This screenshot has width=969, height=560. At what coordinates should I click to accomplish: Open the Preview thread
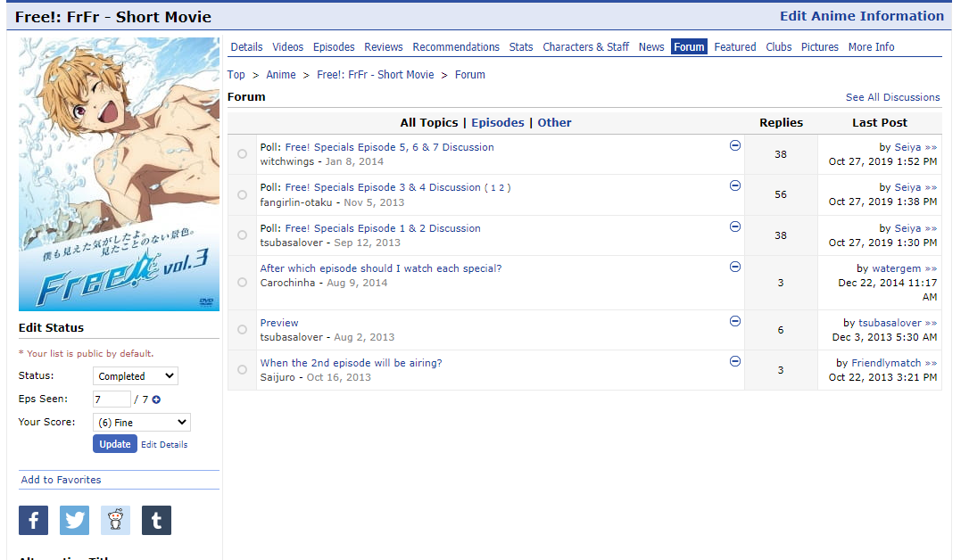tap(278, 323)
